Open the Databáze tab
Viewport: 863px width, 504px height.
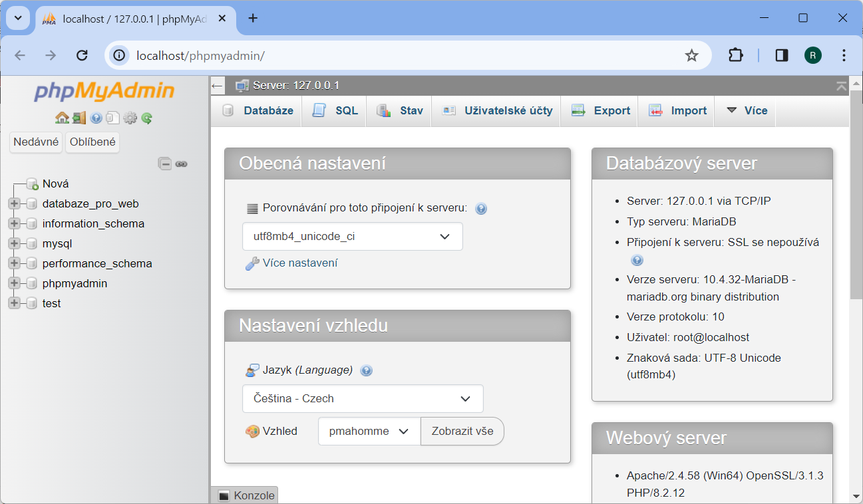tap(258, 110)
